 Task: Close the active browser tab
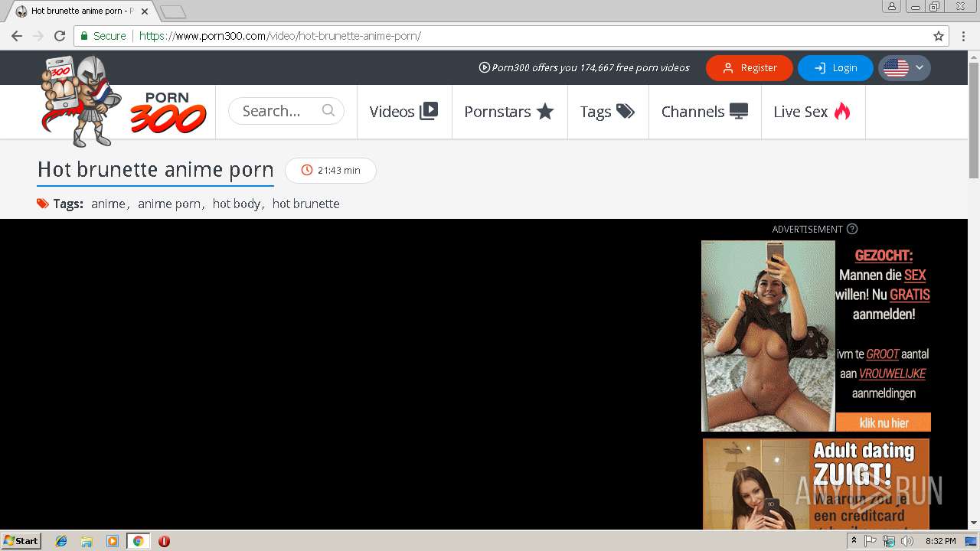point(145,11)
